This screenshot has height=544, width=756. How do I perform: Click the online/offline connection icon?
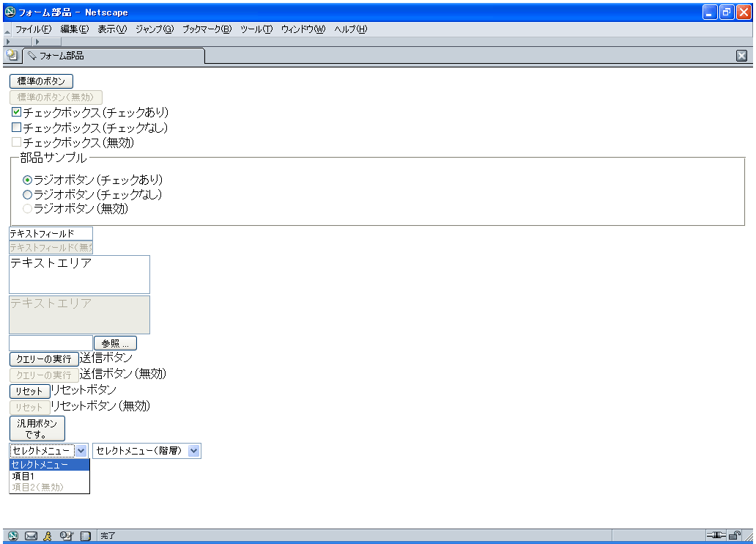click(x=715, y=536)
